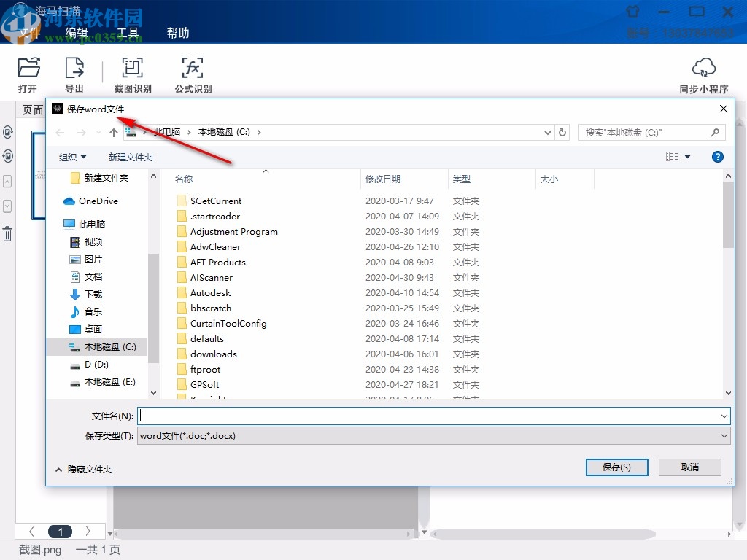Screen dimensions: 747x560
Task: Click the 导出 export icon
Action: [x=74, y=74]
